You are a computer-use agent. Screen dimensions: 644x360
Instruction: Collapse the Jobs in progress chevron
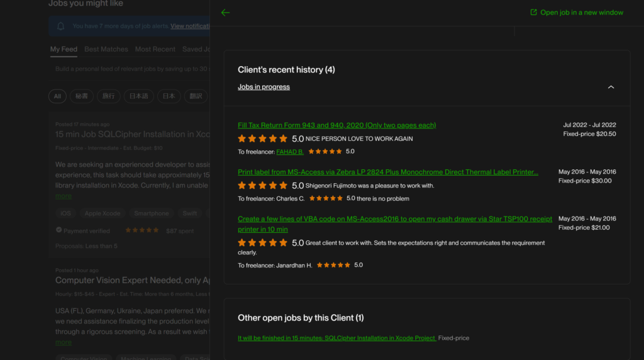click(611, 87)
